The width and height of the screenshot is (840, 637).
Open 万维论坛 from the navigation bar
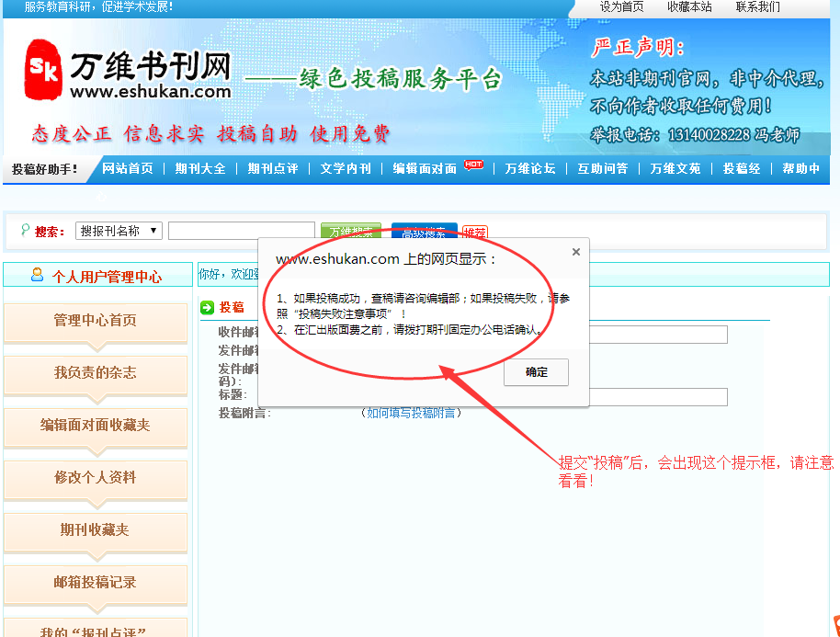pos(530,169)
